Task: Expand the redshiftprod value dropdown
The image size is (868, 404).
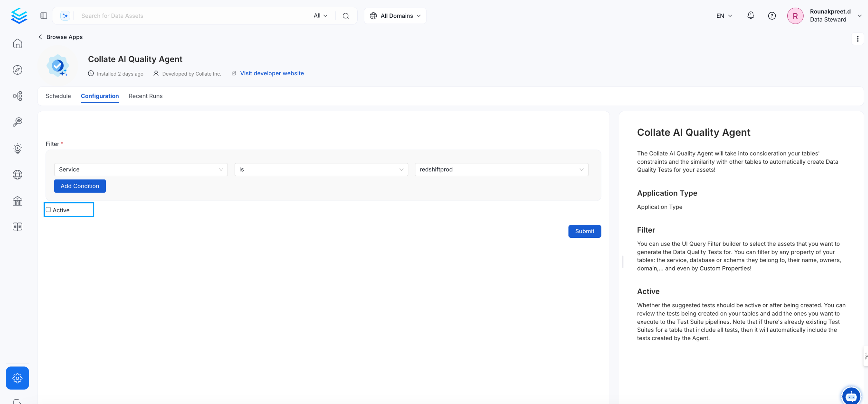Action: [x=501, y=169]
